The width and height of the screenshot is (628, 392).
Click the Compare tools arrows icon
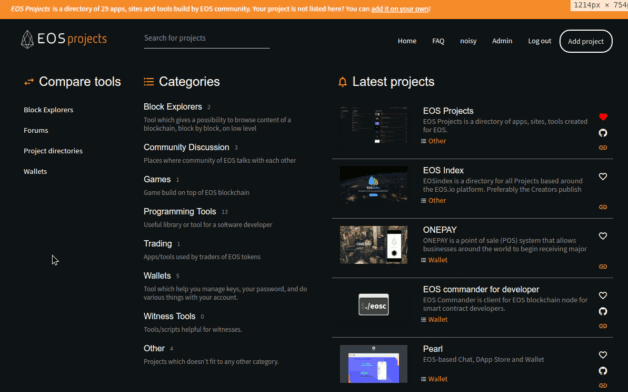coord(29,82)
